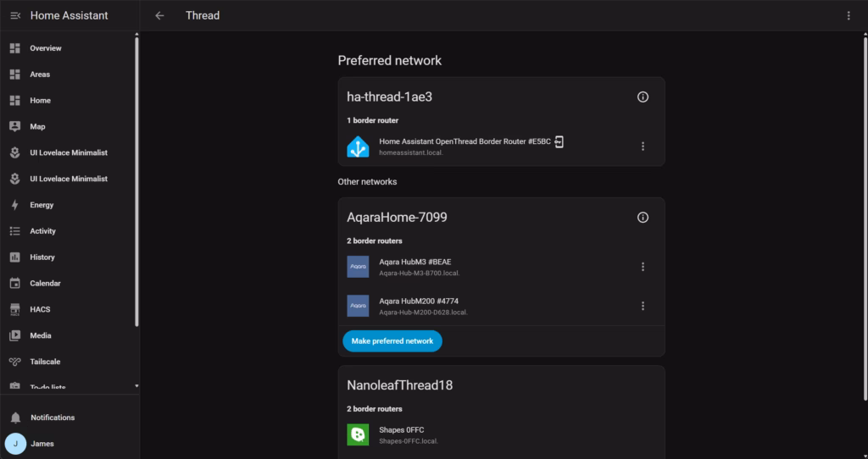Click the Shapes 0FFC Nanoleaf router icon
The width and height of the screenshot is (868, 459).
pos(358,434)
